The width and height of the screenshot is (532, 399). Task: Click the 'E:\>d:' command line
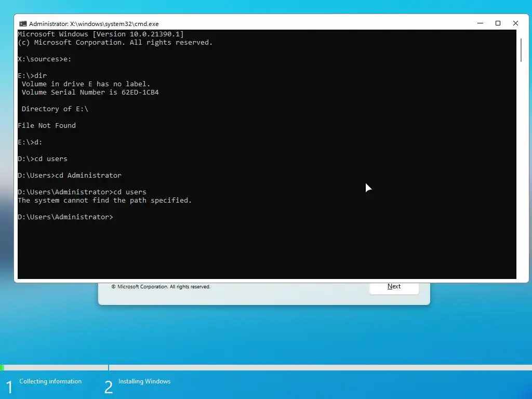click(x=30, y=142)
